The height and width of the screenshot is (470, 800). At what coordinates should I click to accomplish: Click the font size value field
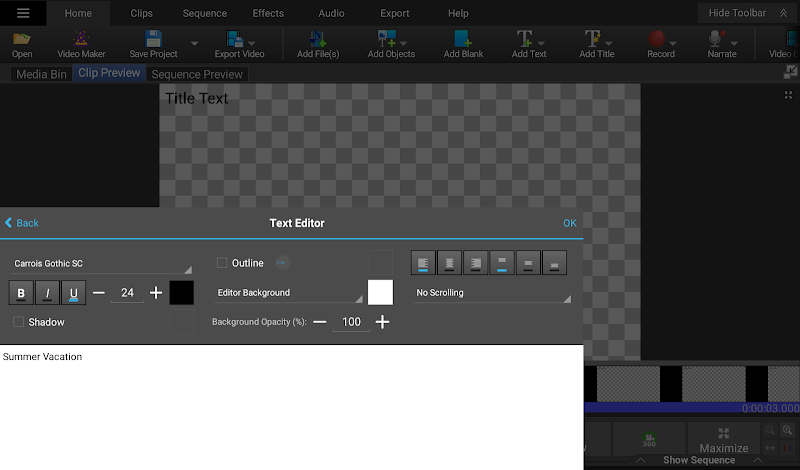[x=127, y=293]
